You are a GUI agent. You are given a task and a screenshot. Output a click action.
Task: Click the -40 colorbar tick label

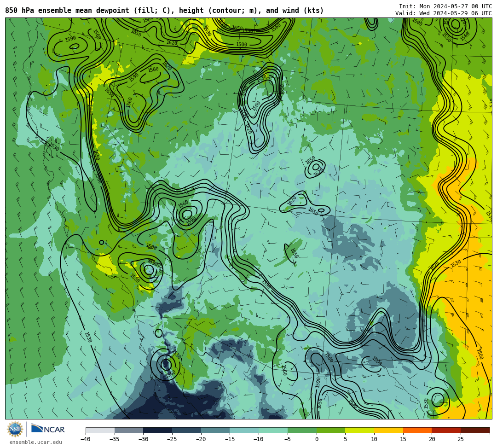(86, 439)
